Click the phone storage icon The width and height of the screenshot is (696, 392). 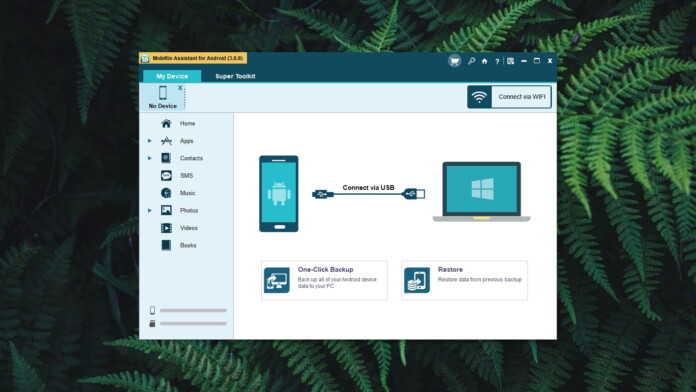(152, 310)
